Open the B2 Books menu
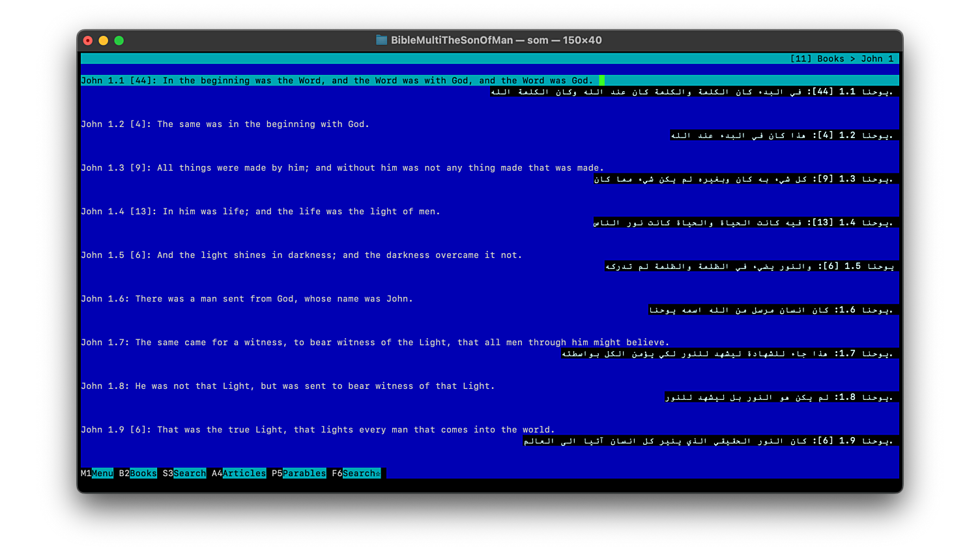Screen dimensions: 980x551 [x=138, y=473]
